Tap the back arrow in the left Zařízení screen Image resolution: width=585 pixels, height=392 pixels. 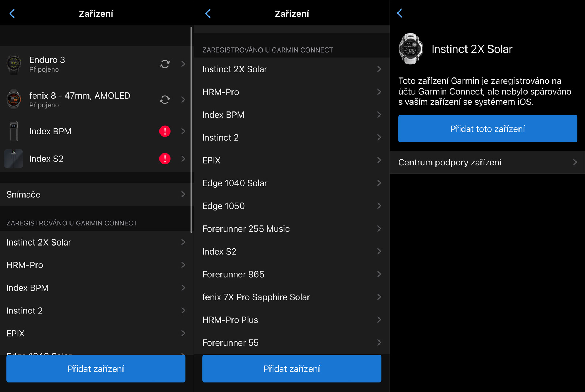click(12, 14)
